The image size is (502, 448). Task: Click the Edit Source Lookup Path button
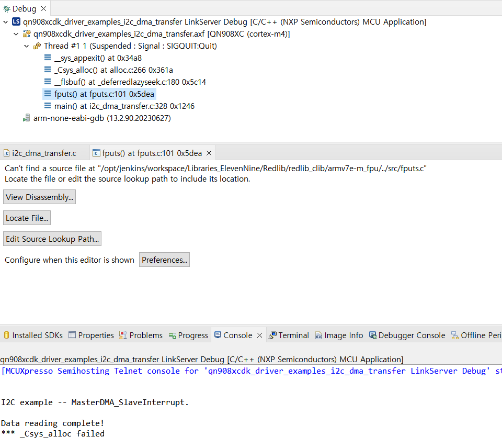(x=52, y=239)
